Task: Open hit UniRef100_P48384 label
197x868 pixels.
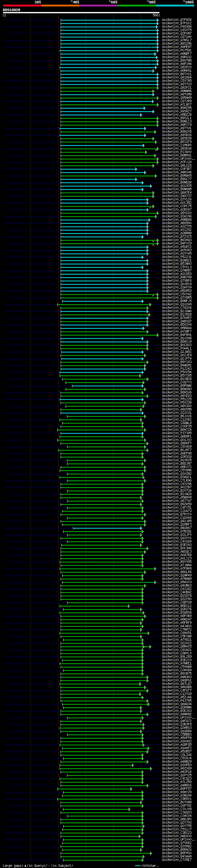Action: (x=177, y=26)
